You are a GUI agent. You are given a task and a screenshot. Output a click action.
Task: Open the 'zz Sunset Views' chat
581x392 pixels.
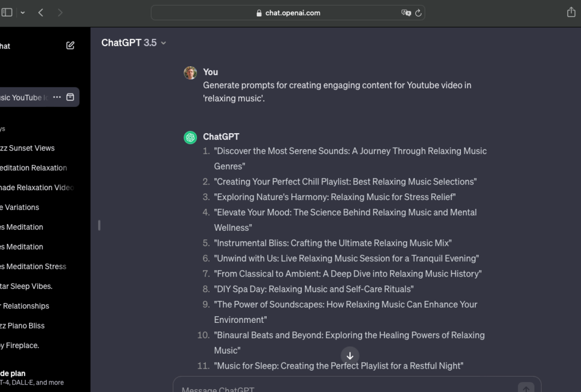click(27, 148)
